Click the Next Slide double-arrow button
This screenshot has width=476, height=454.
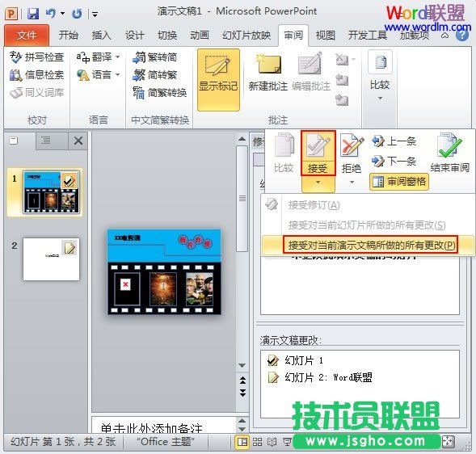242,393
